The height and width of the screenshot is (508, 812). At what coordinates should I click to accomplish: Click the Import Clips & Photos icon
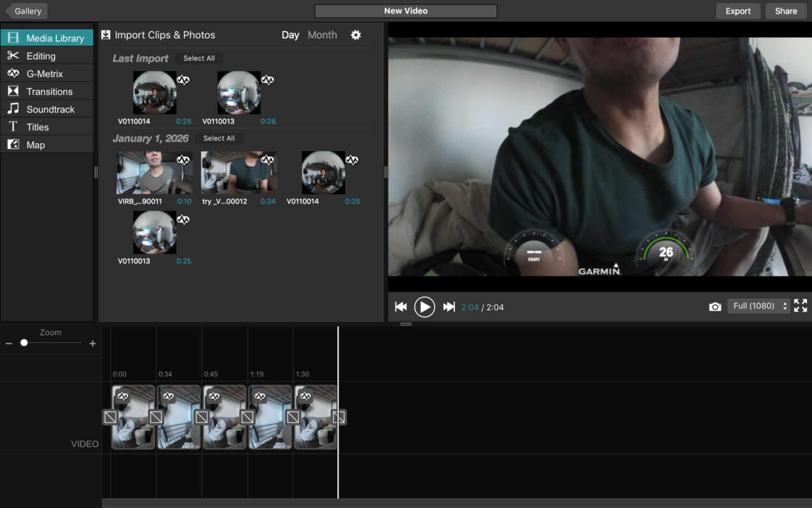point(106,35)
